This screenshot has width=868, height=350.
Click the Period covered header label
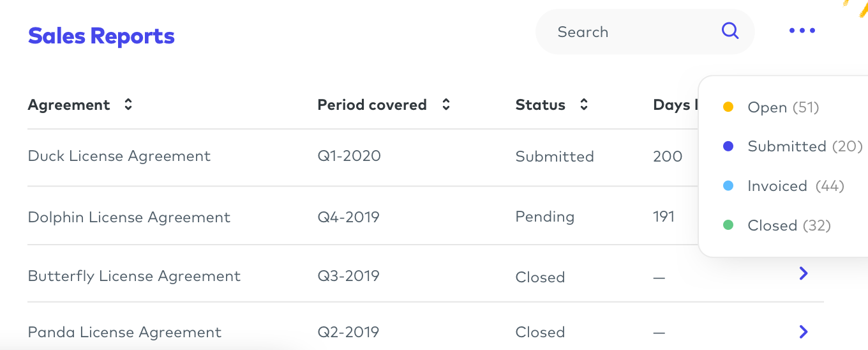coord(371,105)
